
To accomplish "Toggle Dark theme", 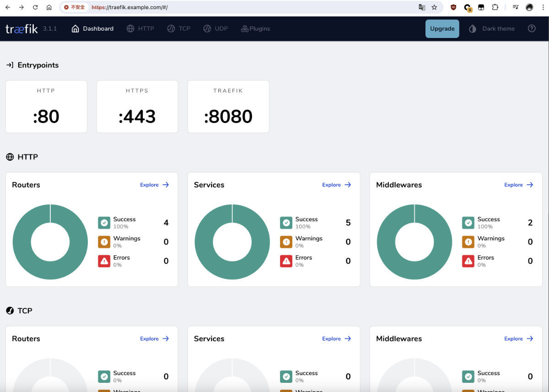I will pyautogui.click(x=492, y=28).
